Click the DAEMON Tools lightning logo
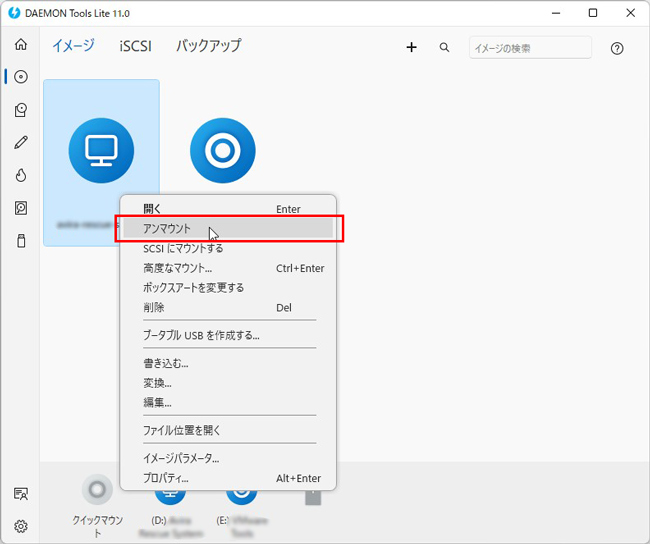The width and height of the screenshot is (650, 544). (x=14, y=13)
